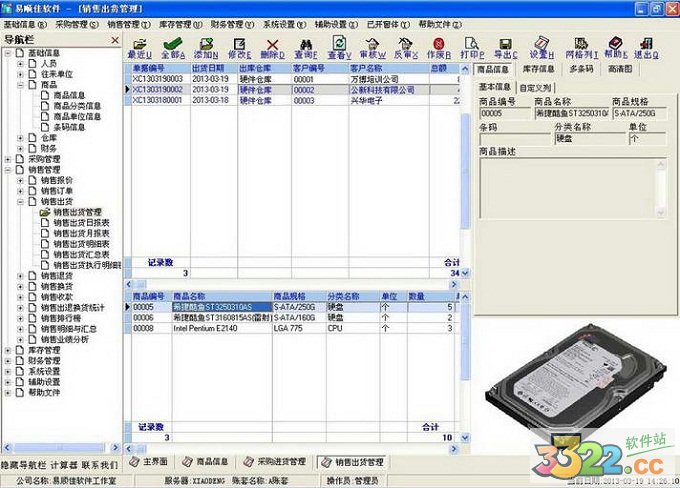Click the 计算器 link at bottom left
Image resolution: width=680 pixels, height=488 pixels.
[64, 465]
